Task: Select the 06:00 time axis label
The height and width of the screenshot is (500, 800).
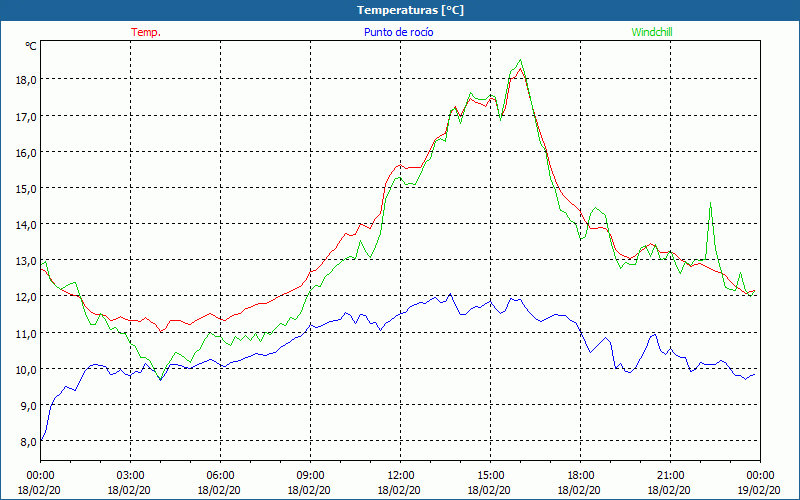Action: [220, 475]
